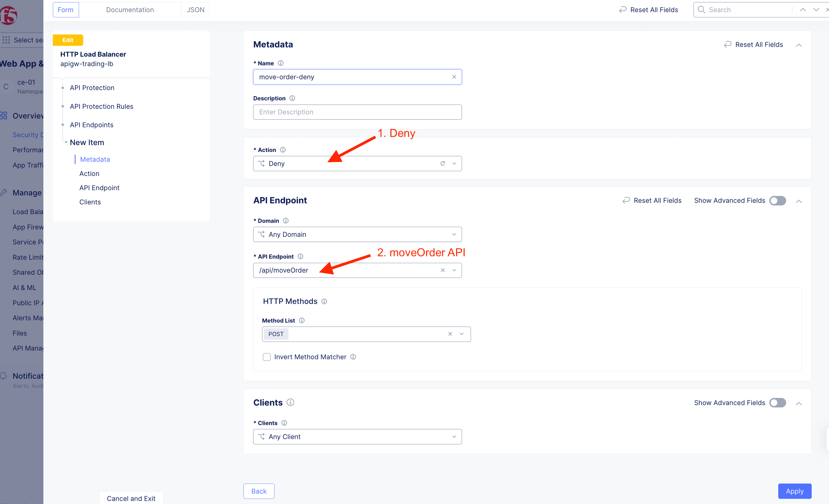Open the Documentation tab
This screenshot has height=504, width=829.
130,10
